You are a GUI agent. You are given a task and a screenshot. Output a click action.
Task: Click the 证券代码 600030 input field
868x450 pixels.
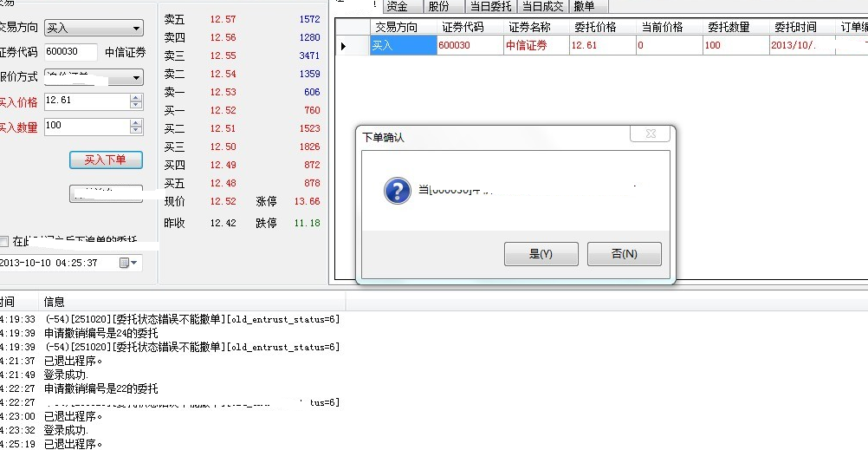71,51
